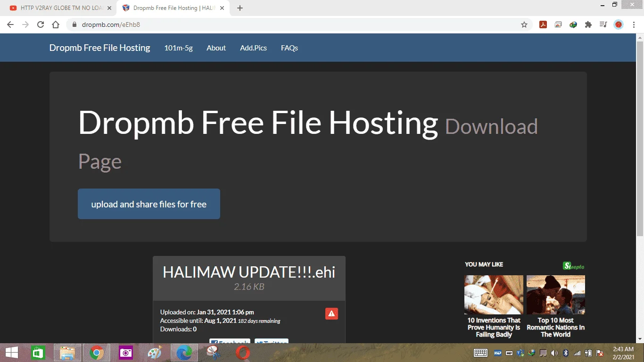This screenshot has width=644, height=362.
Task: Open the Bluetooth tray icon
Action: coord(566,353)
